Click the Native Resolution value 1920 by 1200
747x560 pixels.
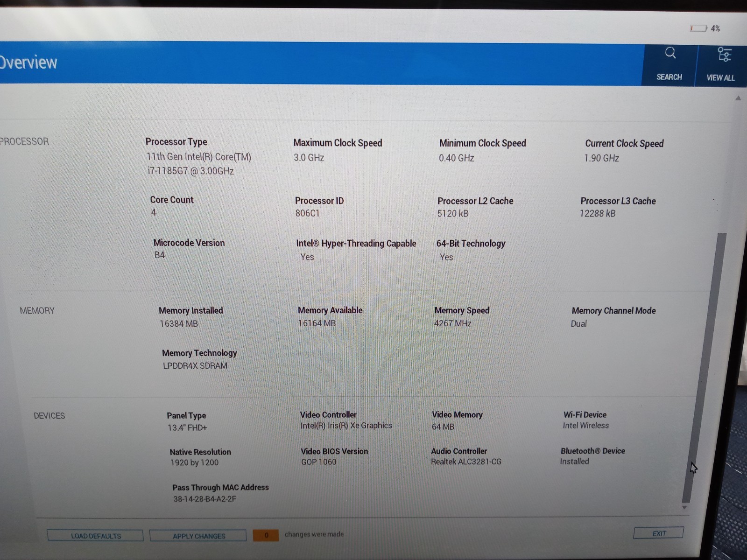pyautogui.click(x=194, y=463)
